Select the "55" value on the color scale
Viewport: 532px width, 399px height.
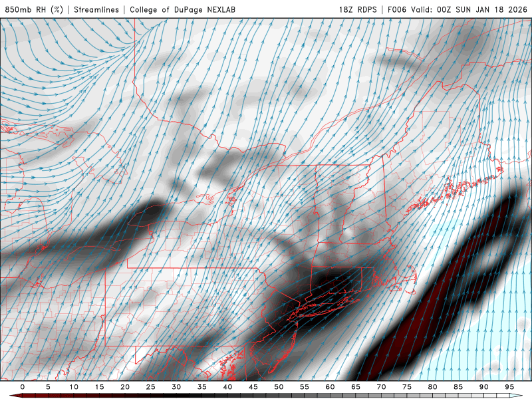305,387
